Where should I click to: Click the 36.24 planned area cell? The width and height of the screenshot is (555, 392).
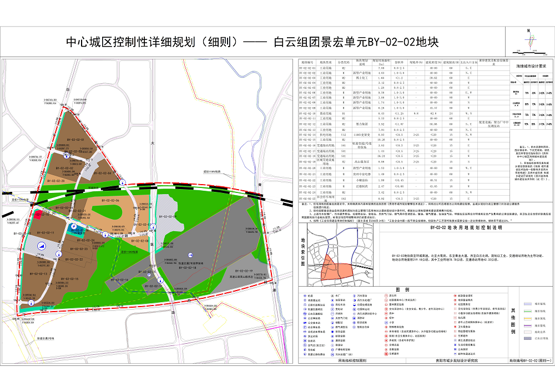381,156
